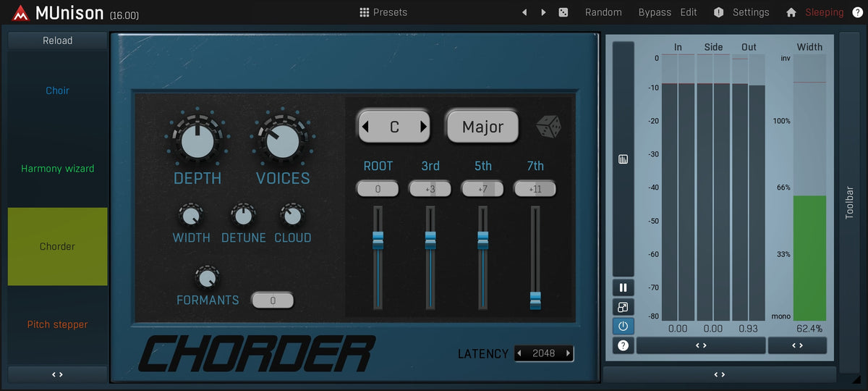Go to the next preset arrow
Viewport: 868px width, 391px height.
pos(543,12)
